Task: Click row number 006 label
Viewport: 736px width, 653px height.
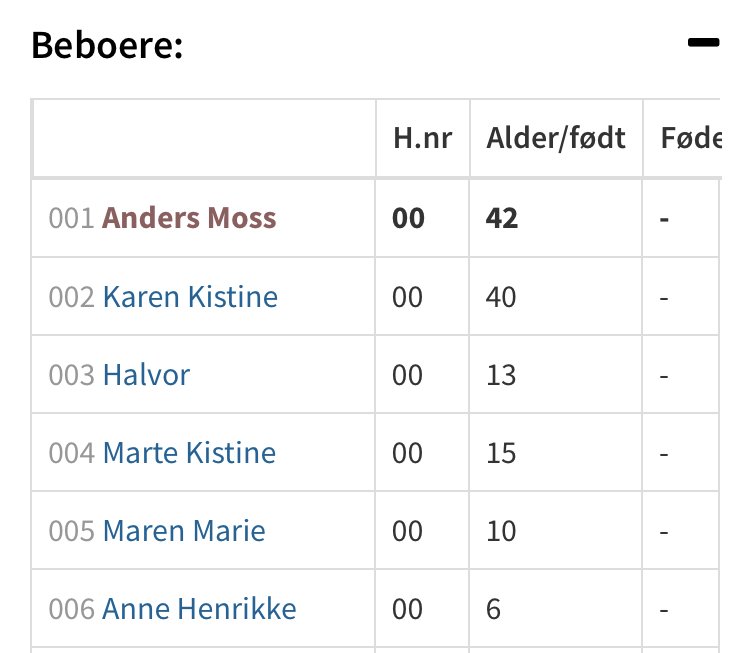Action: [x=71, y=609]
